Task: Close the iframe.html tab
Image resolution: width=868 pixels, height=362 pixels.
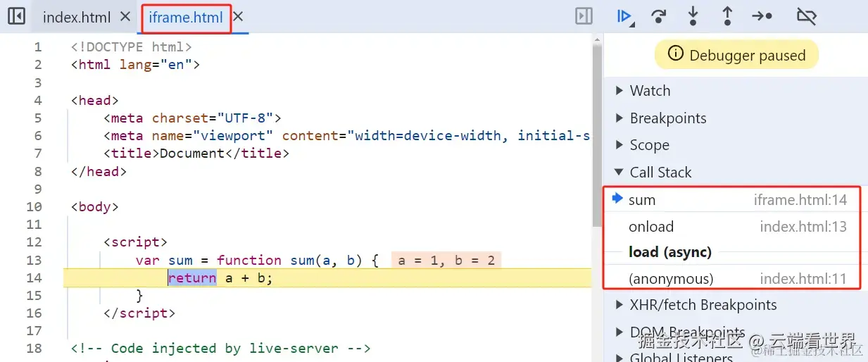Action: pyautogui.click(x=238, y=16)
